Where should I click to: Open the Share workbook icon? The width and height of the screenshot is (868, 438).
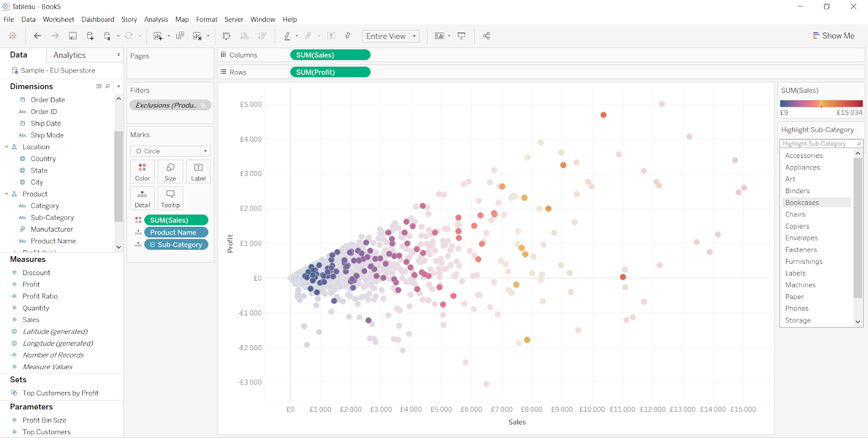486,36
